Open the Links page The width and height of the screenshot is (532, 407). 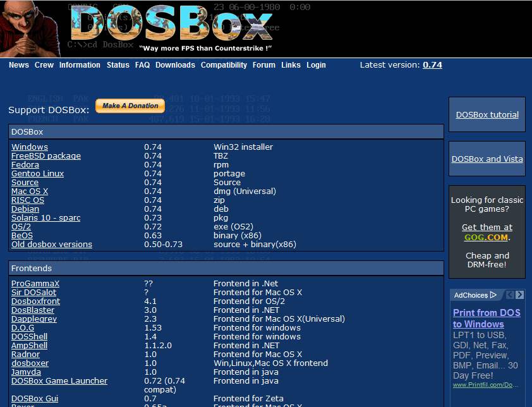(291, 65)
